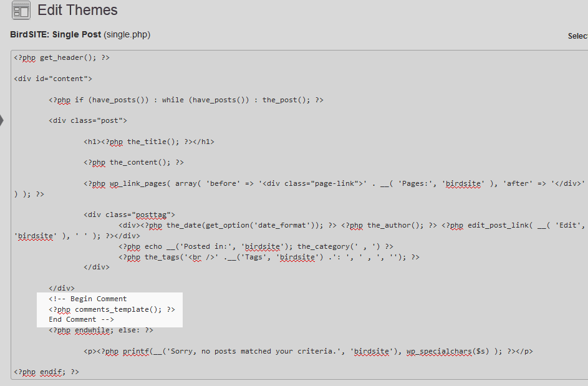This screenshot has height=386, width=588.
Task: Collapse the sidebar using left-edge arrow
Action: 2,120
